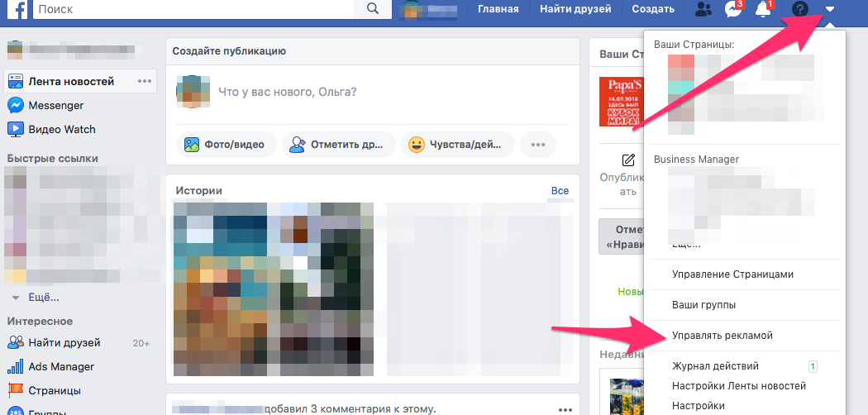Screen dimensions: 868x415
Task: Open more post options dots button
Action: click(538, 145)
